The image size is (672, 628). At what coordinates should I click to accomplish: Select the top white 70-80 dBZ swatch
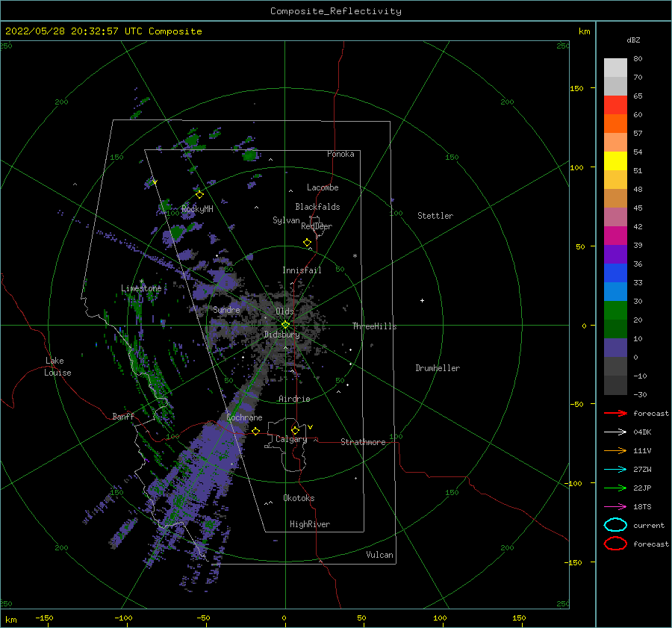615,68
